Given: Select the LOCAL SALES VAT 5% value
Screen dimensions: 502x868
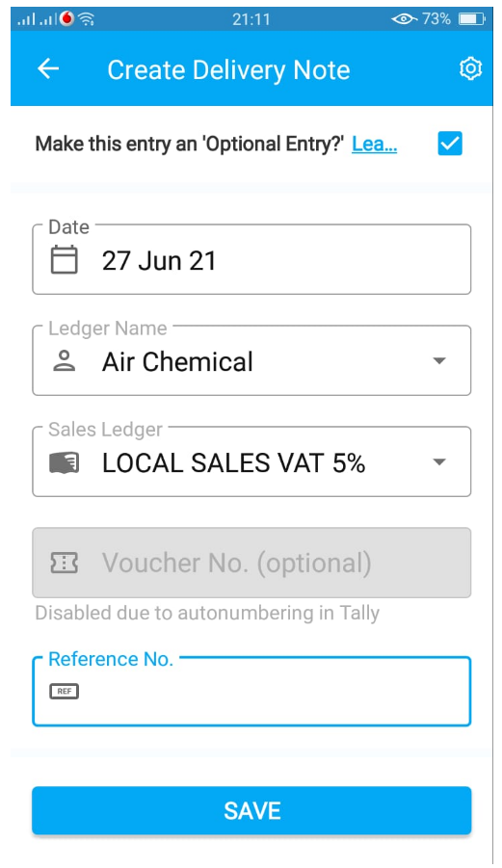Looking at the screenshot, I should 233,462.
